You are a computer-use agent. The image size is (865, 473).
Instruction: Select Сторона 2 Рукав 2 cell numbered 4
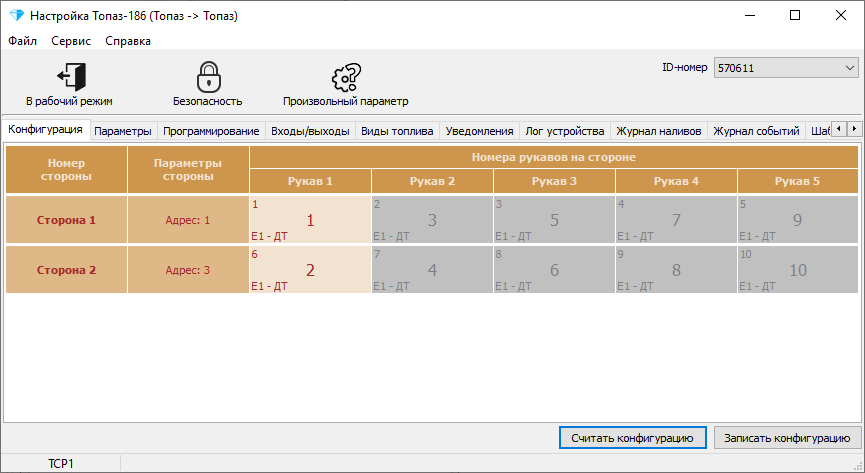point(432,270)
